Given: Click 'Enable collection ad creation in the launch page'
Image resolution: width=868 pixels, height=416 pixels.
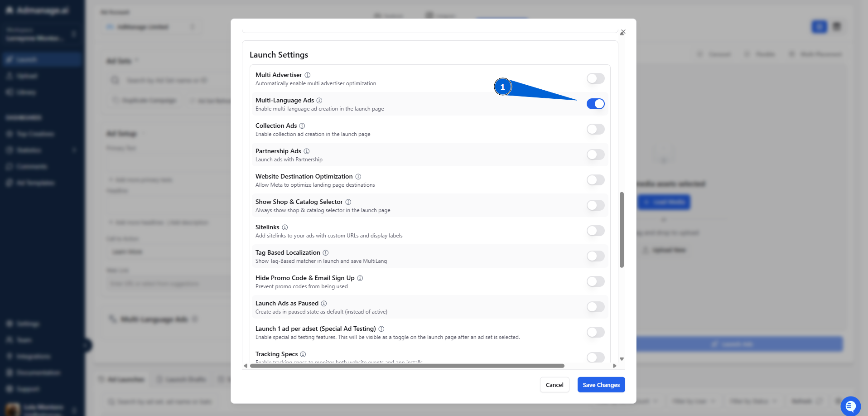Looking at the screenshot, I should [x=313, y=134].
